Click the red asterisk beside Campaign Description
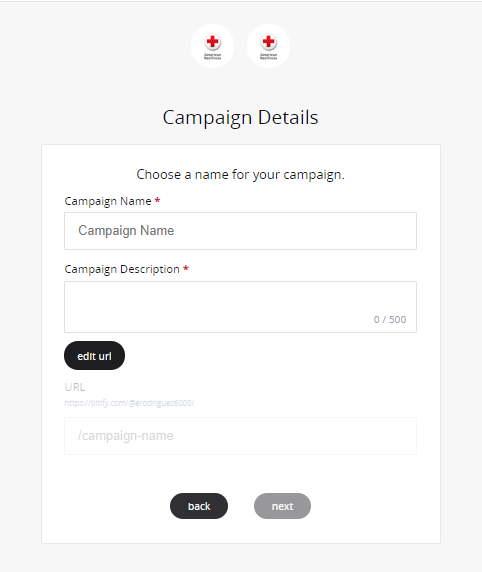Image resolution: width=482 pixels, height=572 pixels. click(x=186, y=269)
